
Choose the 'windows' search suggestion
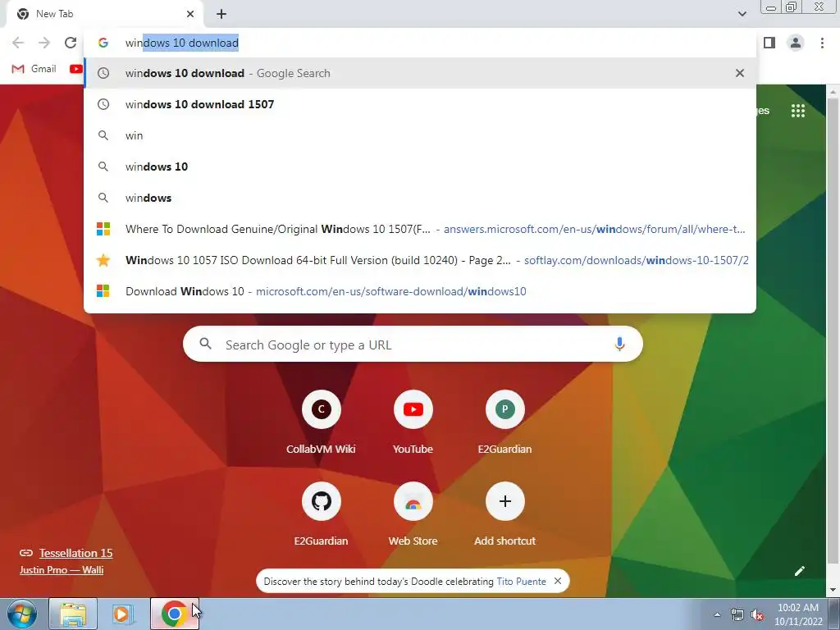point(420,198)
